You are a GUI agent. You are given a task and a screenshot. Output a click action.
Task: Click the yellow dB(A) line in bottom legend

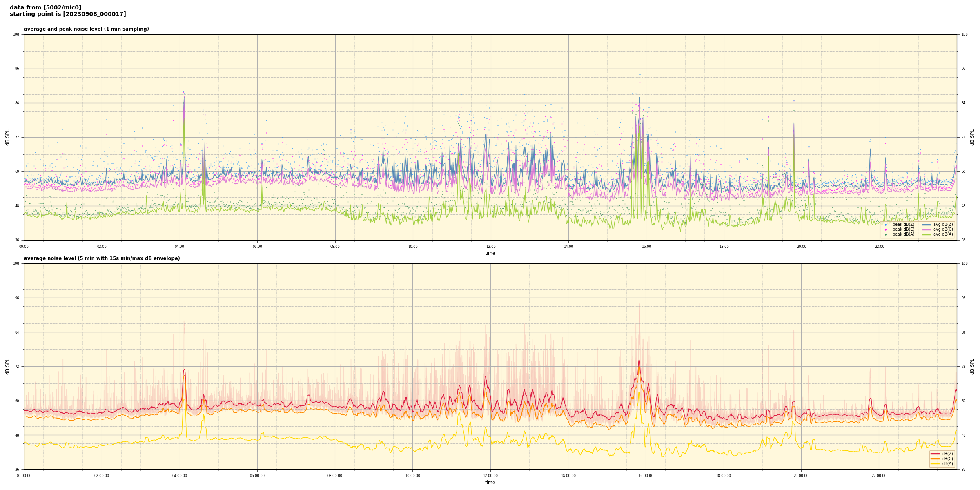coord(935,463)
